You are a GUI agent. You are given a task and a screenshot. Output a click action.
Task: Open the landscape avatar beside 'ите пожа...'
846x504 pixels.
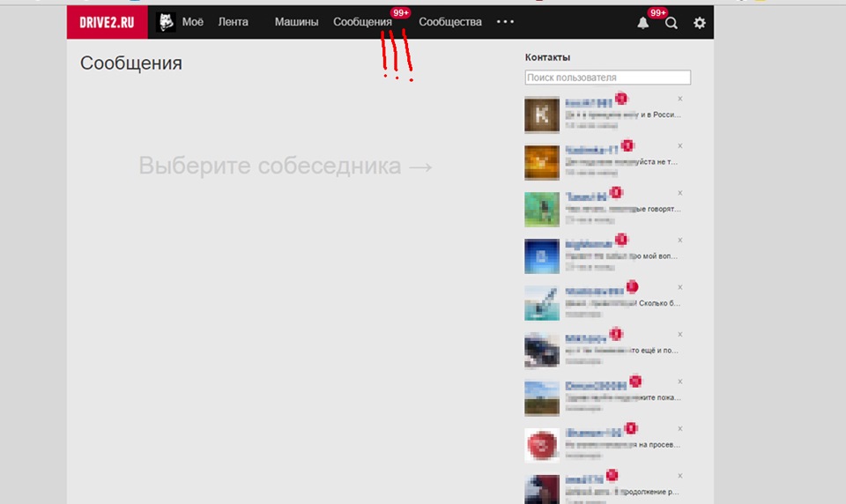point(542,397)
